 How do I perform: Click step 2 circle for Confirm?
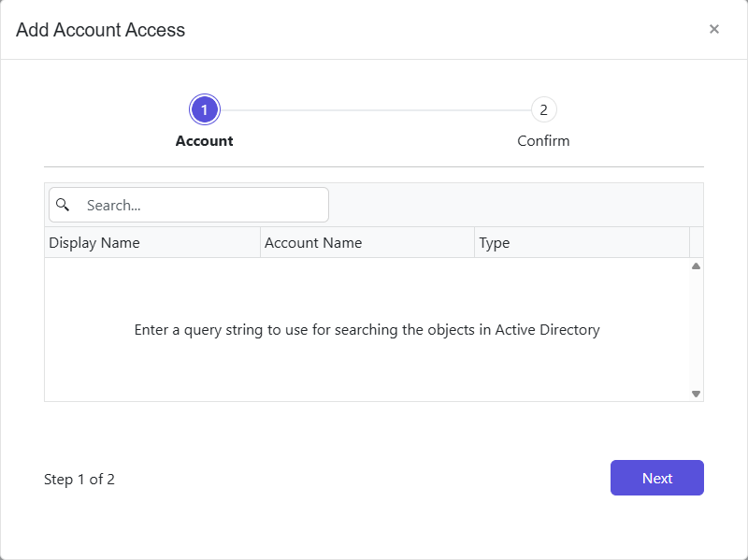click(x=543, y=109)
